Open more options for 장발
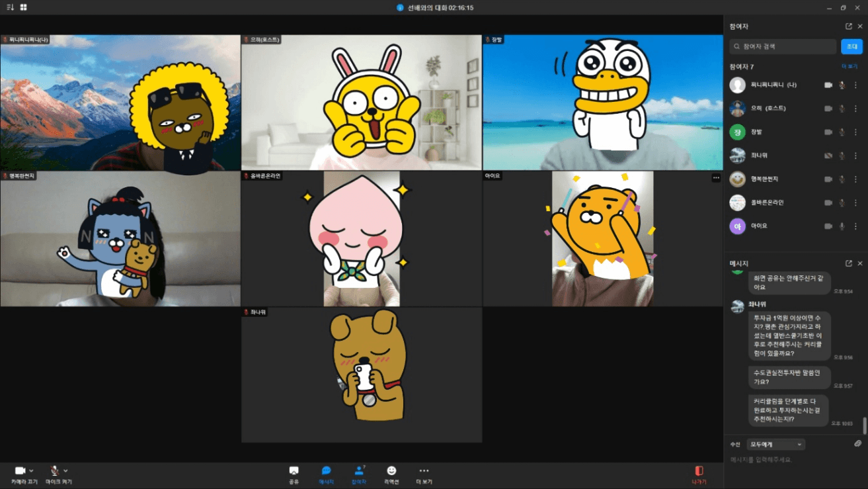868x489 pixels. [855, 132]
